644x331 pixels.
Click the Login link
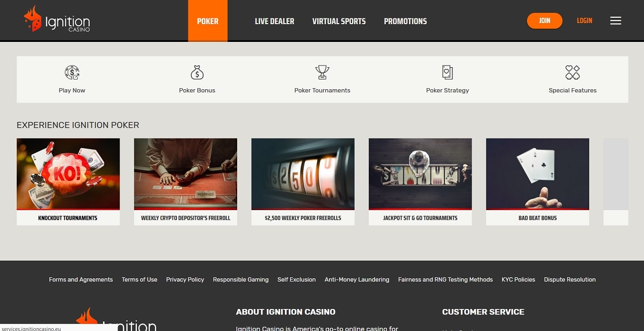[584, 20]
